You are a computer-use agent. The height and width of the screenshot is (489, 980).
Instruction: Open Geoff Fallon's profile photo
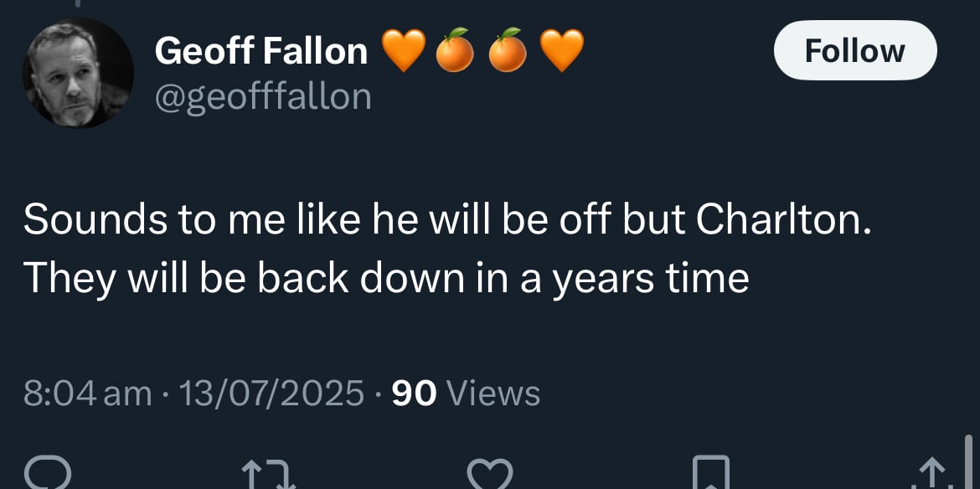click(78, 73)
